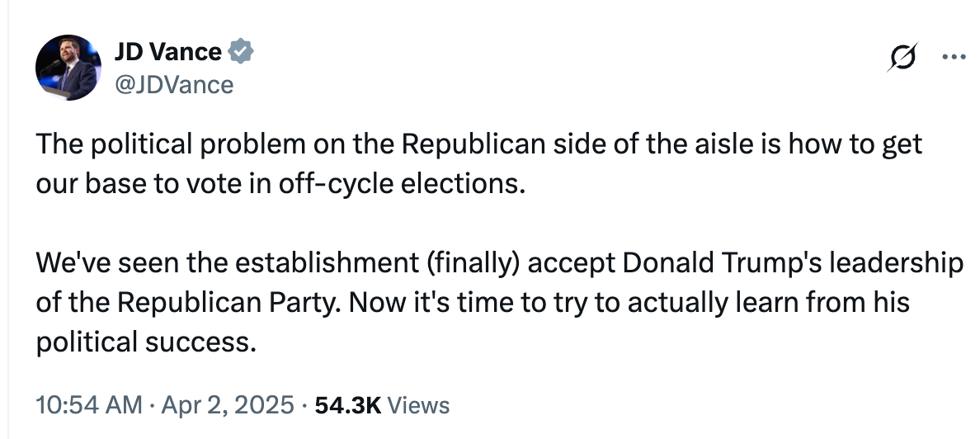The width and height of the screenshot is (980, 439).
Task: Open the three-dot more options menu
Action: [x=954, y=58]
